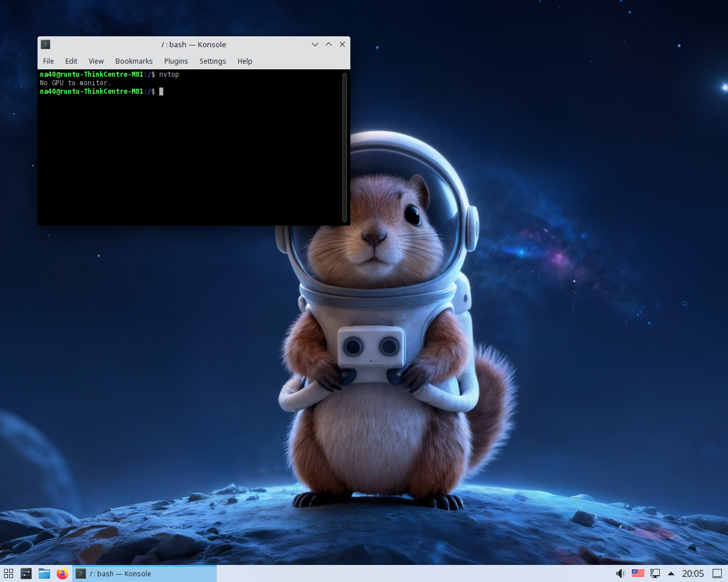This screenshot has width=728, height=582.
Task: Open the panel settings icon next to launcher
Action: pyautogui.click(x=26, y=573)
